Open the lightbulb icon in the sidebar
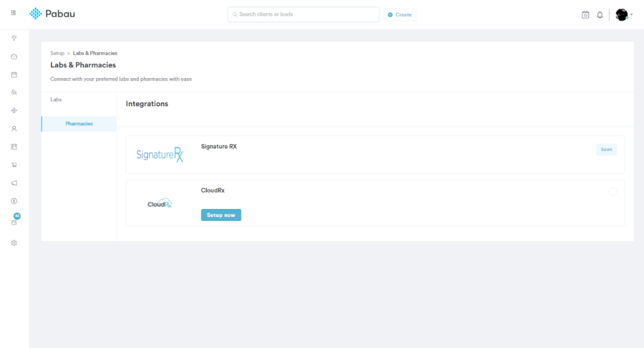Viewport: 644px width, 348px height. point(14,38)
